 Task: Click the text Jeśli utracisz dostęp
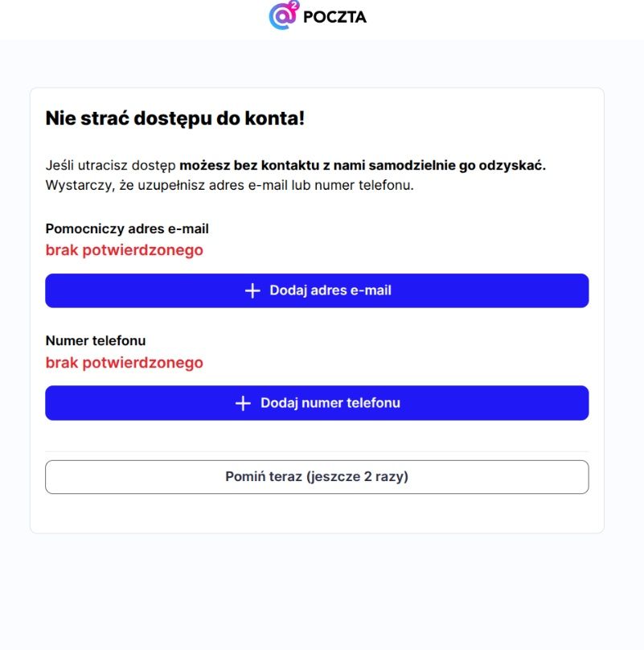click(x=111, y=165)
